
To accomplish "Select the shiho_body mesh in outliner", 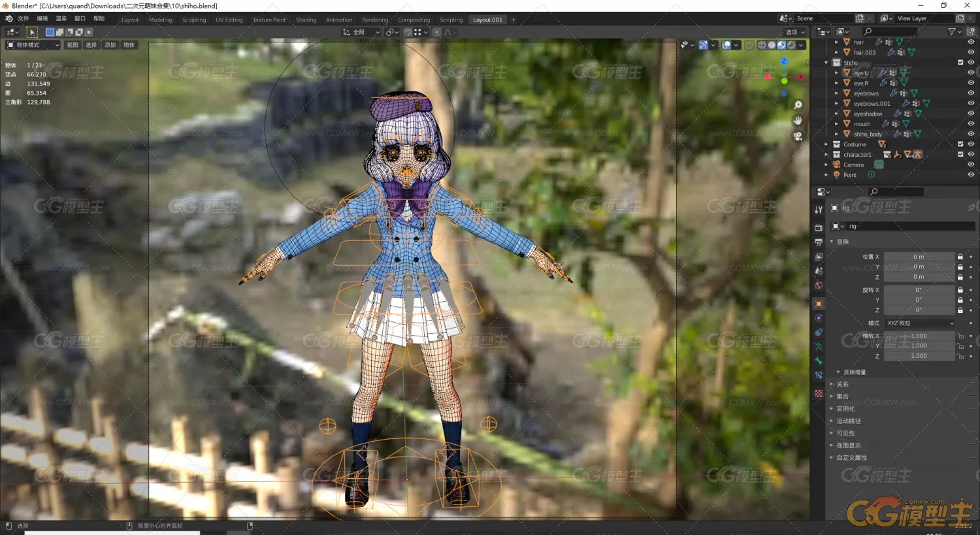I will [868, 134].
